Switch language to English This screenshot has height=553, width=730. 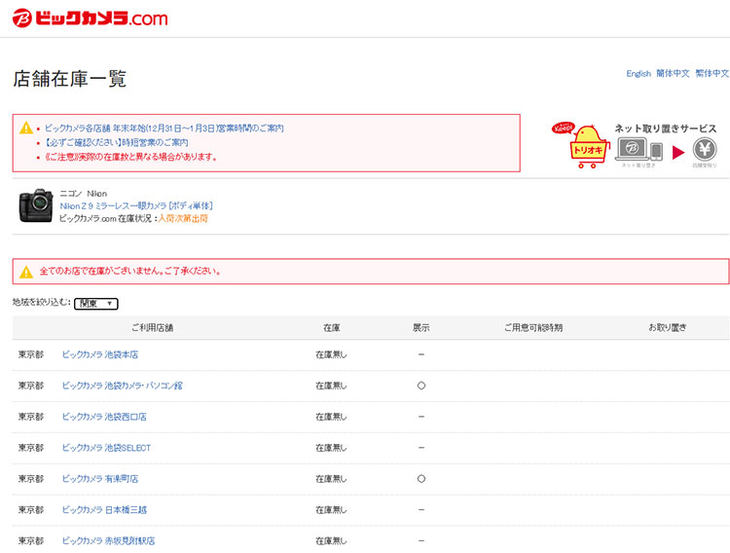[x=638, y=74]
